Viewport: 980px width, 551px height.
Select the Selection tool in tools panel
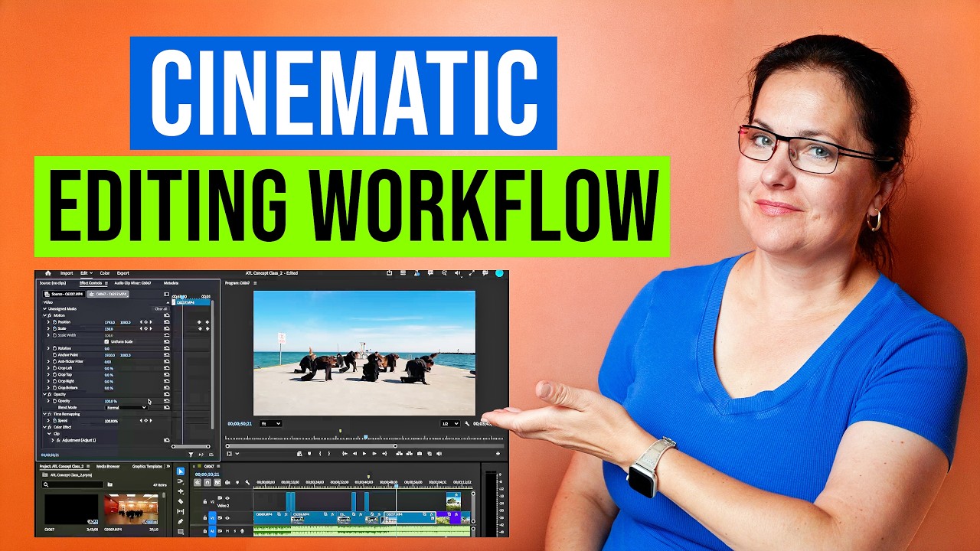tap(181, 471)
